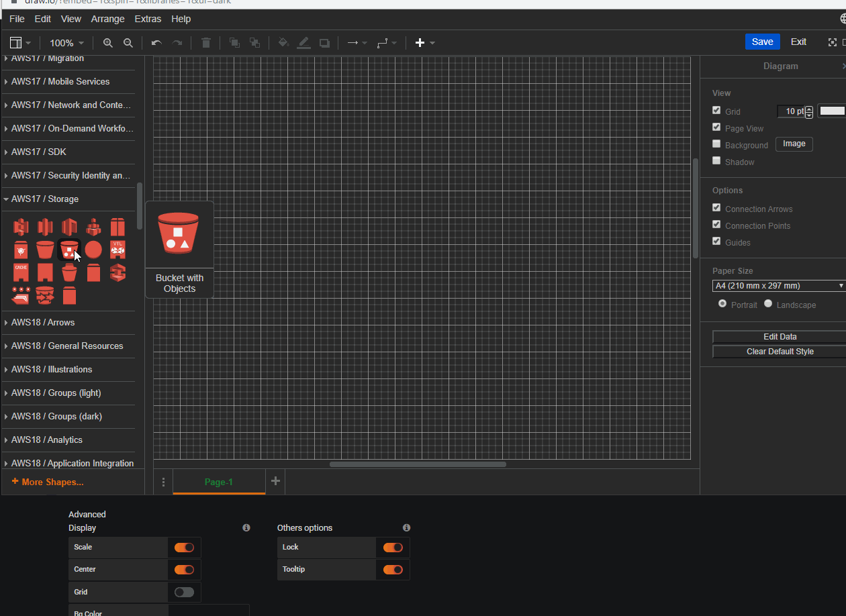Select the empty Bucket storage shape
The image size is (846, 616).
[x=45, y=250]
